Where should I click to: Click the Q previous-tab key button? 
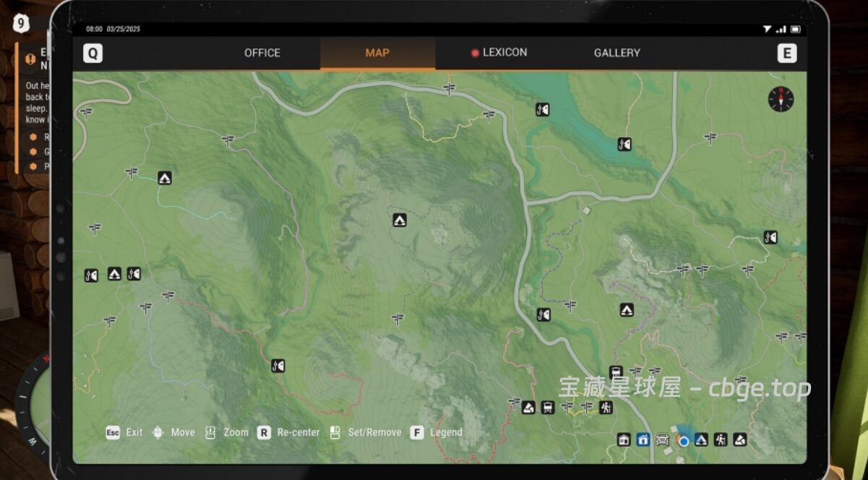tap(93, 53)
